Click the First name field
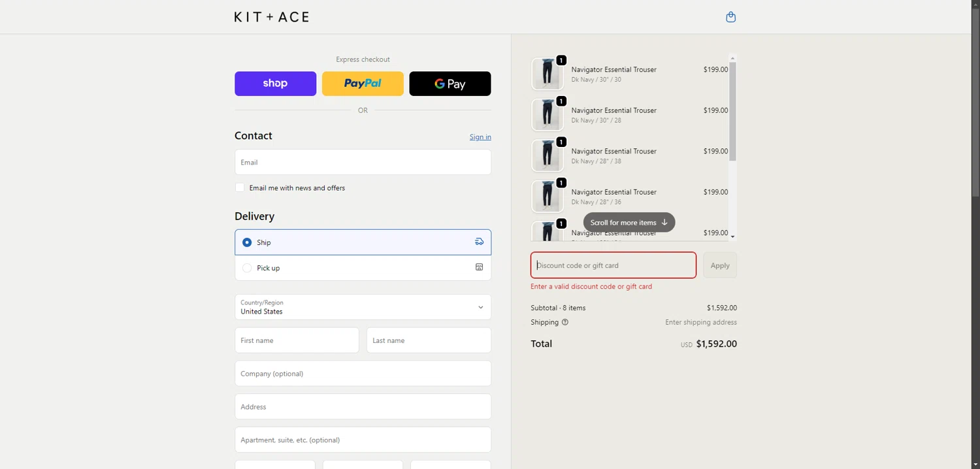Screen dimensions: 980x469 (x=297, y=340)
